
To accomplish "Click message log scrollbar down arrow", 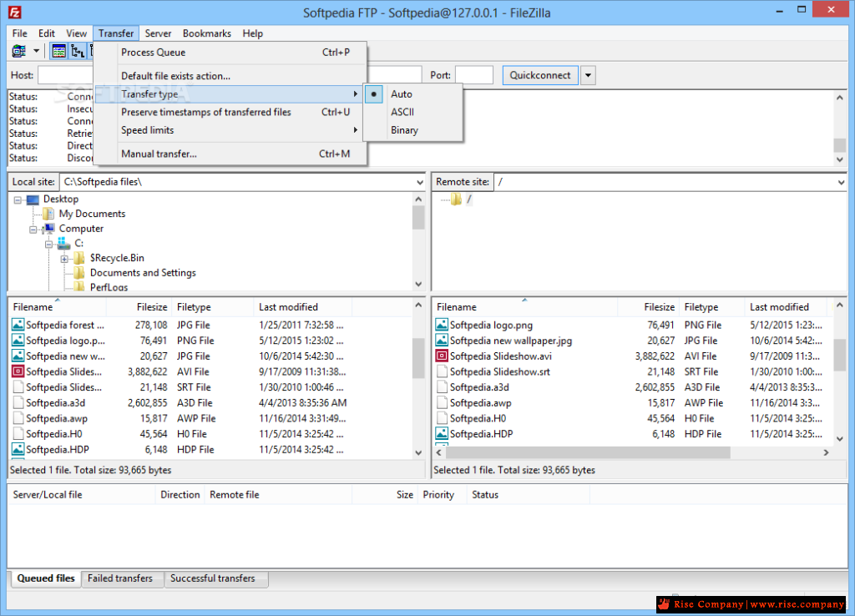I will pyautogui.click(x=840, y=159).
